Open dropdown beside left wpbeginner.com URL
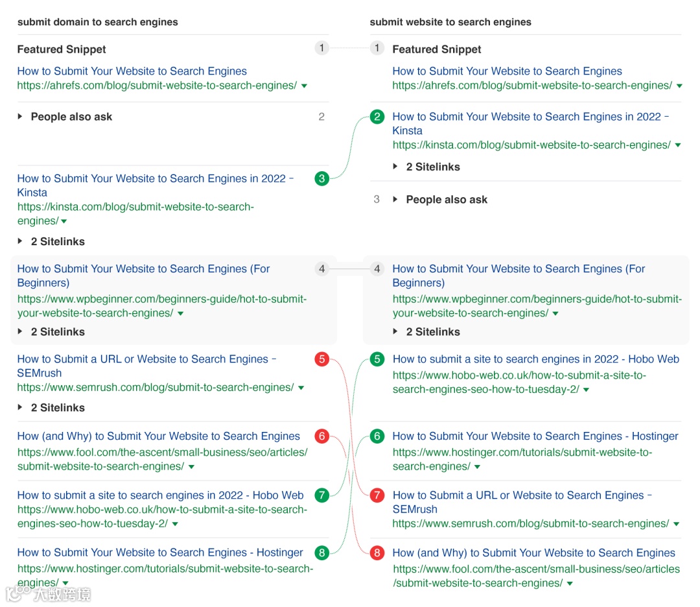 pyautogui.click(x=180, y=313)
